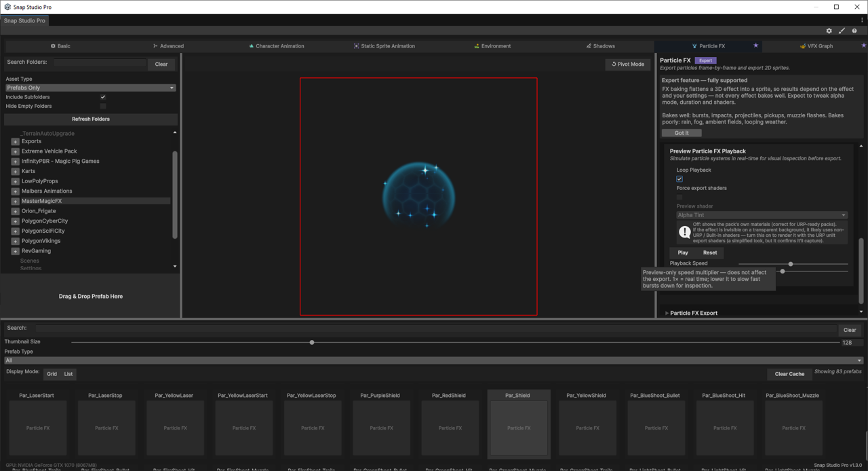Click plus icon next to Karts
868x471 pixels.
click(15, 171)
